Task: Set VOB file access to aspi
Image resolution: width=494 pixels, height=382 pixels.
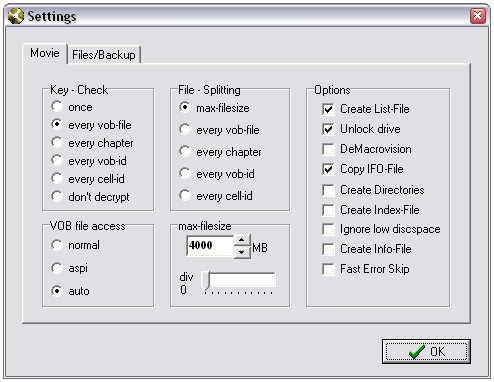Action: 57,268
